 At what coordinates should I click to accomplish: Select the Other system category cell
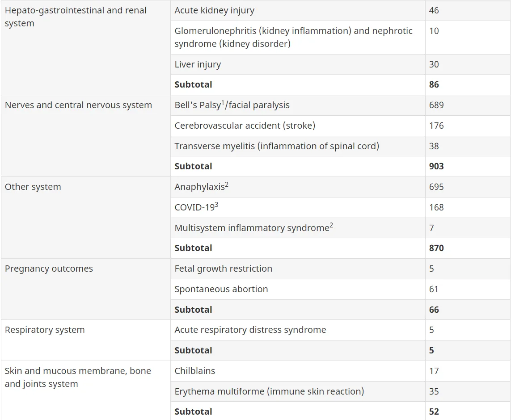86,218
